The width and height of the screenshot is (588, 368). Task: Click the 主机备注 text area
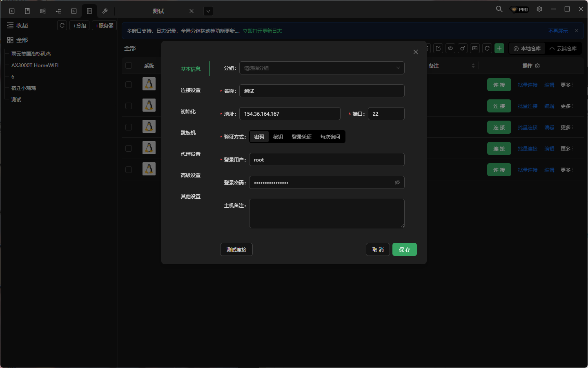point(327,213)
